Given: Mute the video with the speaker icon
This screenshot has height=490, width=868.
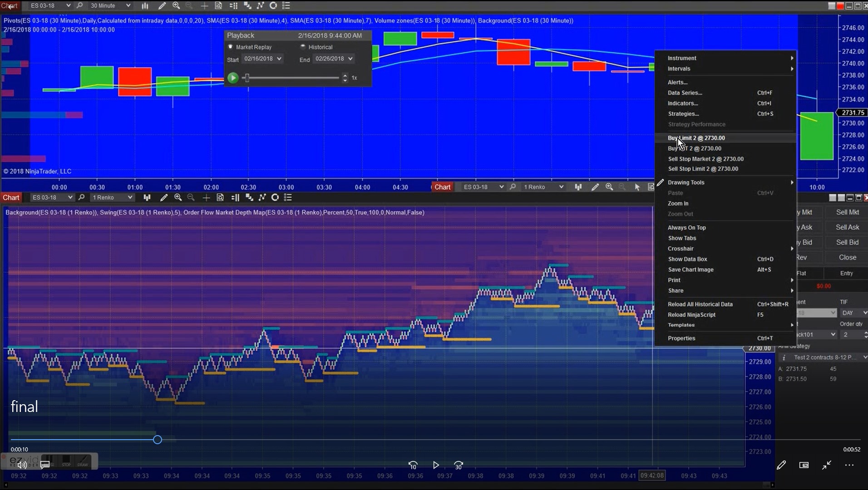Looking at the screenshot, I should pyautogui.click(x=21, y=465).
